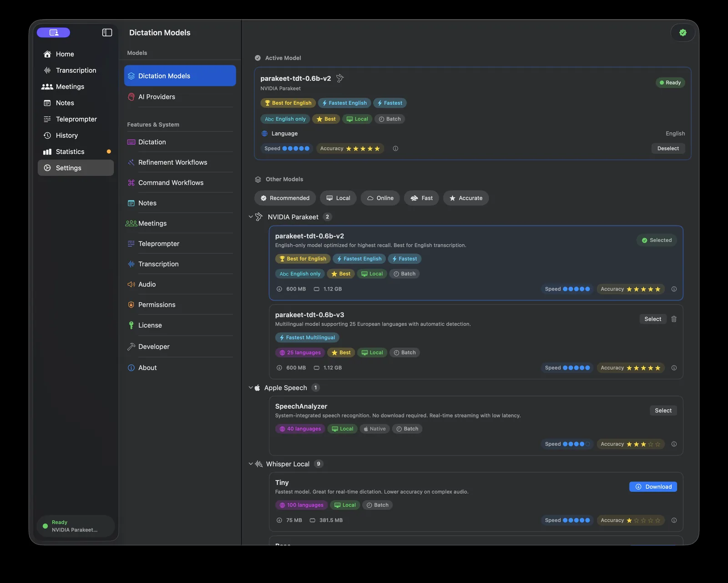Collapse the NVIDIA Parakeet group
This screenshot has height=583, width=728.
pyautogui.click(x=251, y=217)
